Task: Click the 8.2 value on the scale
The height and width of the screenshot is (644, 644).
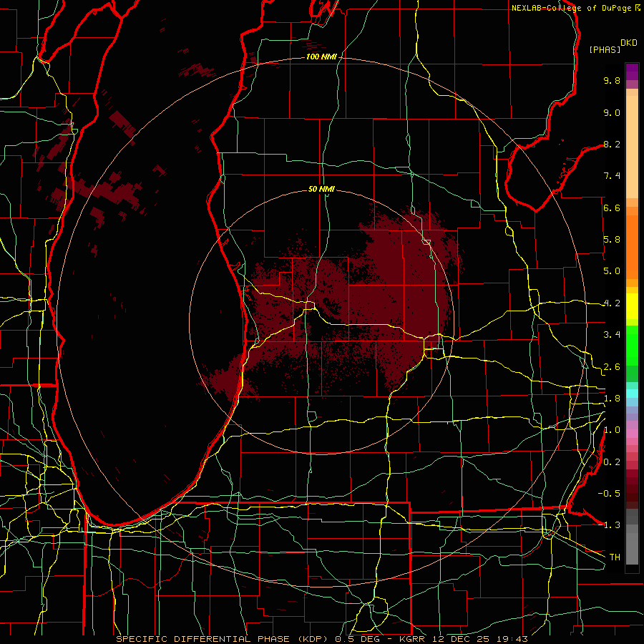Action: 612,144
